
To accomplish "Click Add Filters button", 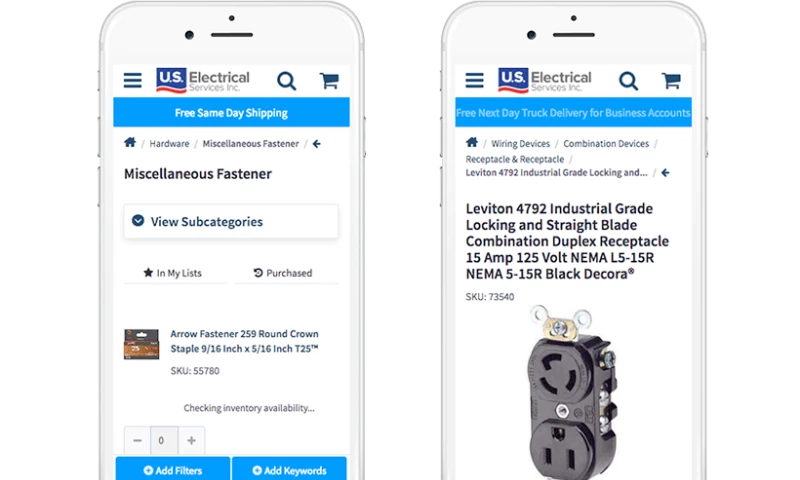I will [x=173, y=470].
